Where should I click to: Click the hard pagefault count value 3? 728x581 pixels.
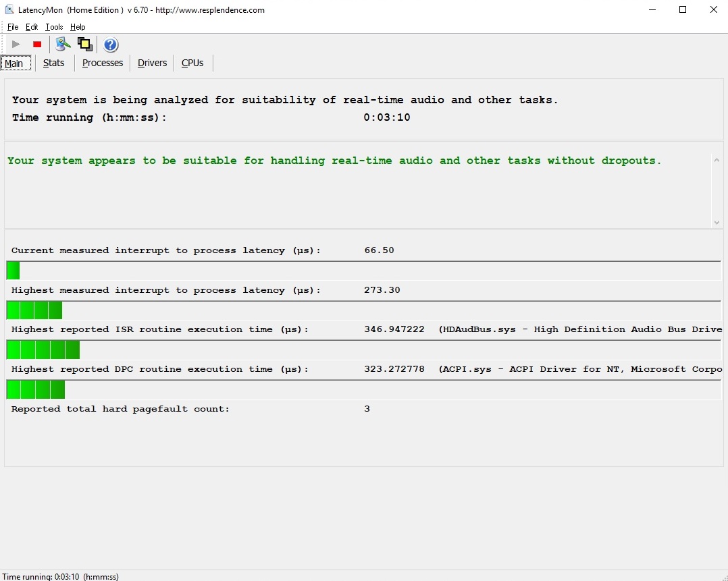[367, 409]
